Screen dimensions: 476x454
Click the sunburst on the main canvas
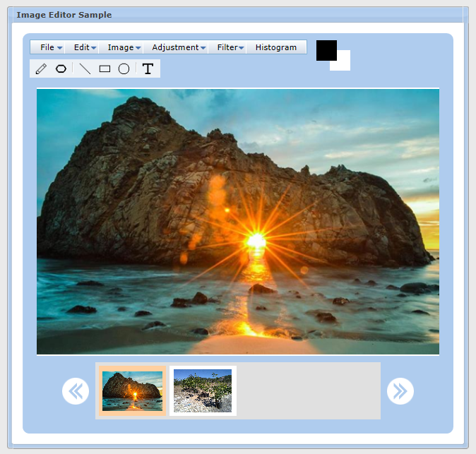pos(256,241)
